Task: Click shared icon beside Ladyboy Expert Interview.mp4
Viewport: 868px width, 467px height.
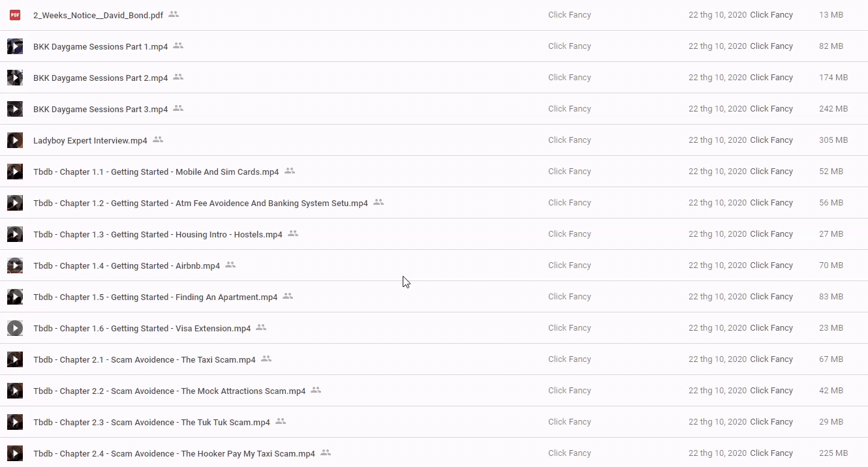Action: click(158, 140)
